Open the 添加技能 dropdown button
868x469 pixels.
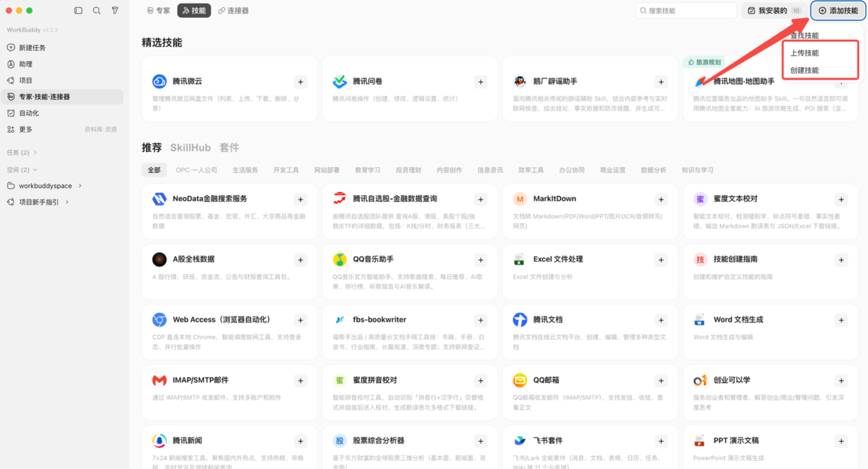click(x=838, y=11)
